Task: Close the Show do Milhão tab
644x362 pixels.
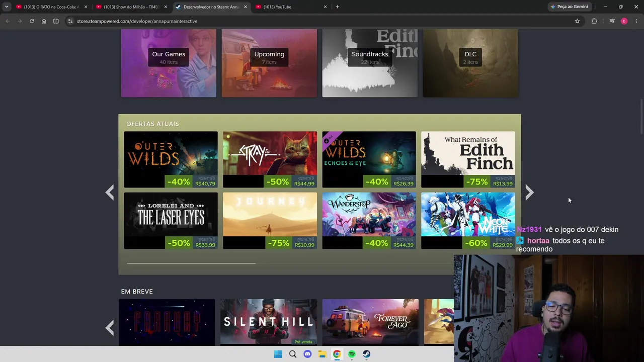Action: pyautogui.click(x=166, y=7)
